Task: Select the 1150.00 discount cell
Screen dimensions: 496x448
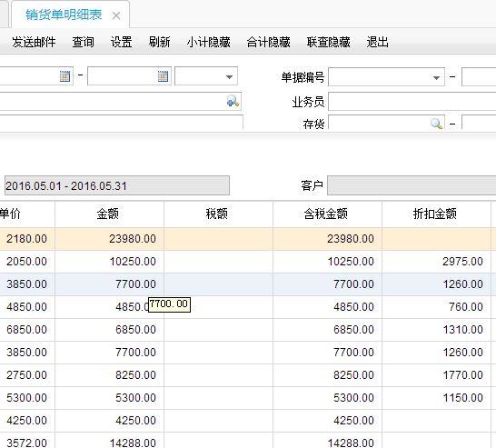Action: tap(436, 398)
